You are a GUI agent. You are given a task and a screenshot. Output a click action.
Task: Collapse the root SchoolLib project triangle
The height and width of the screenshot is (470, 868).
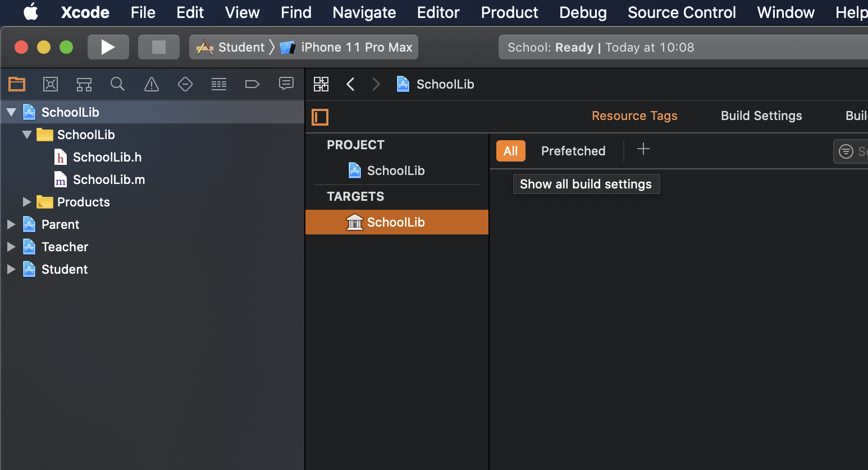coord(11,112)
